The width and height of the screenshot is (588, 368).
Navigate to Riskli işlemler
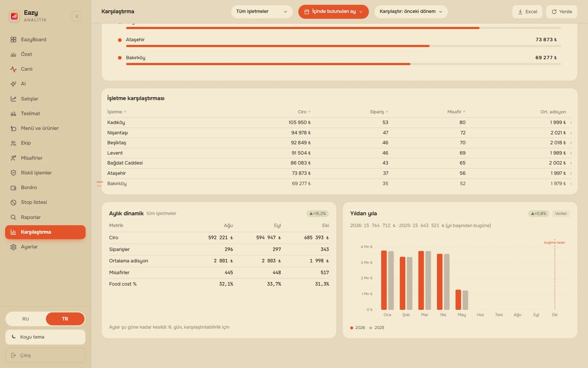coord(45,173)
